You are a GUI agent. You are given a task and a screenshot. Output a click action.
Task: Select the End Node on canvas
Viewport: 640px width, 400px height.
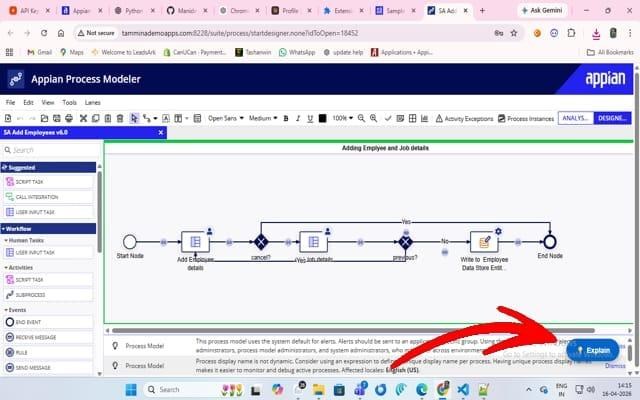(550, 242)
